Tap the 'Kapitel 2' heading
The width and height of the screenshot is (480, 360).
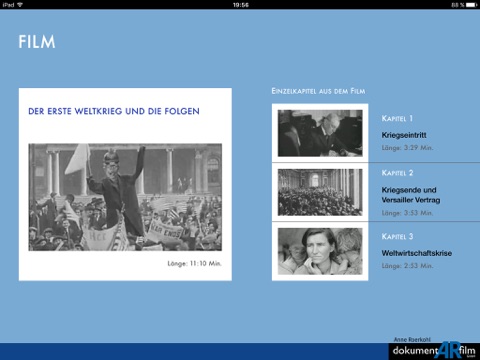point(397,173)
